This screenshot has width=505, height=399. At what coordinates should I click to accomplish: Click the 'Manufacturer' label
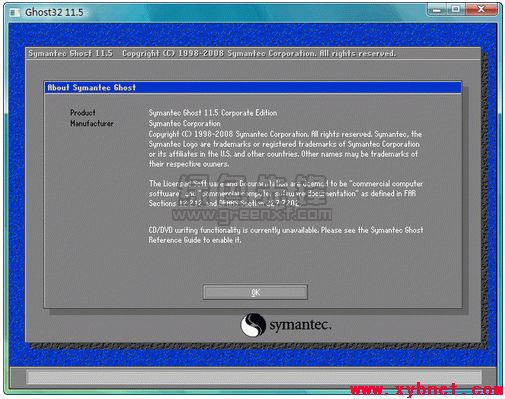pyautogui.click(x=92, y=123)
